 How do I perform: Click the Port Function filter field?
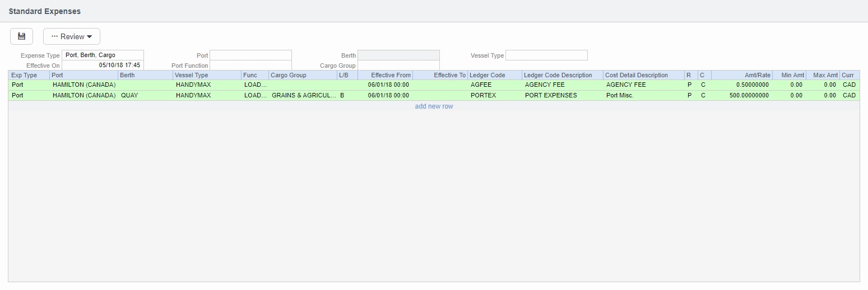pyautogui.click(x=250, y=66)
